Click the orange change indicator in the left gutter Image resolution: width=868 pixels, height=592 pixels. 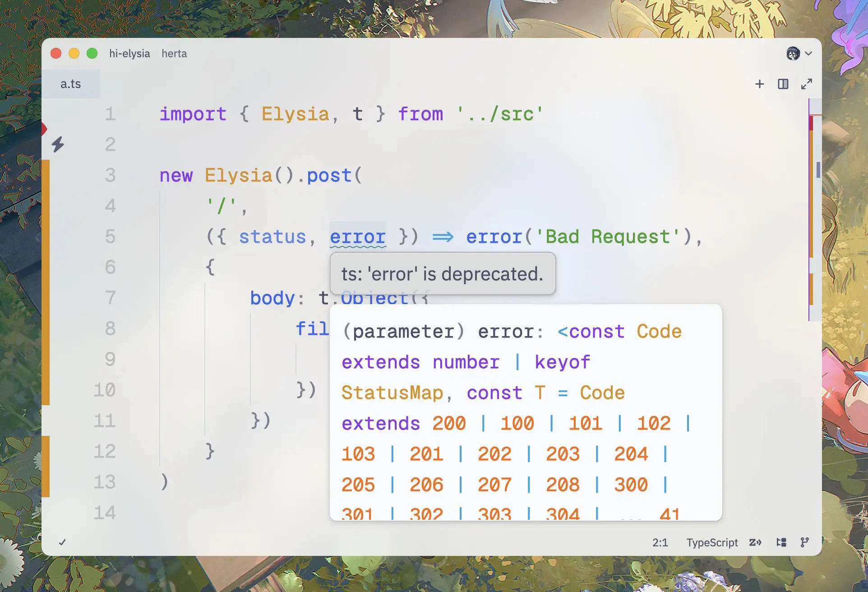tap(48, 280)
